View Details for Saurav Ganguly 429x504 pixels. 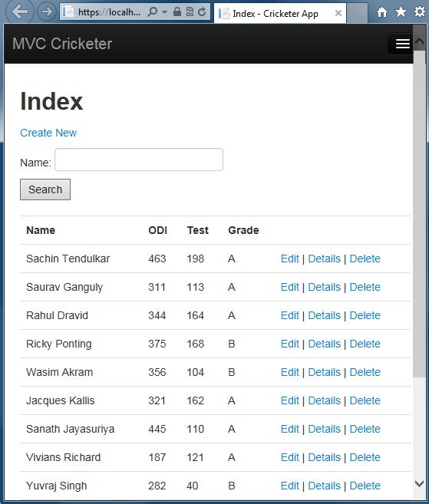324,287
